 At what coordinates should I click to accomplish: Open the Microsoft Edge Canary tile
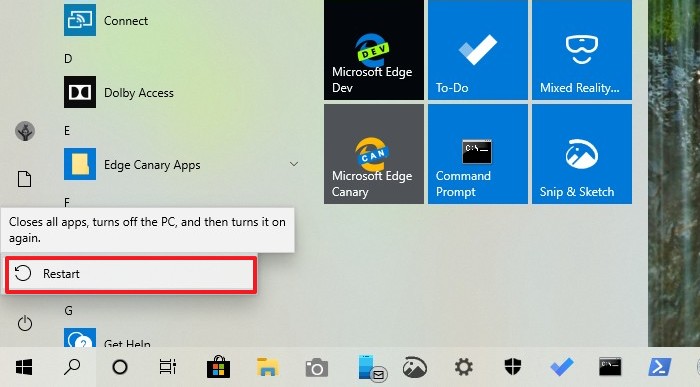click(x=374, y=154)
